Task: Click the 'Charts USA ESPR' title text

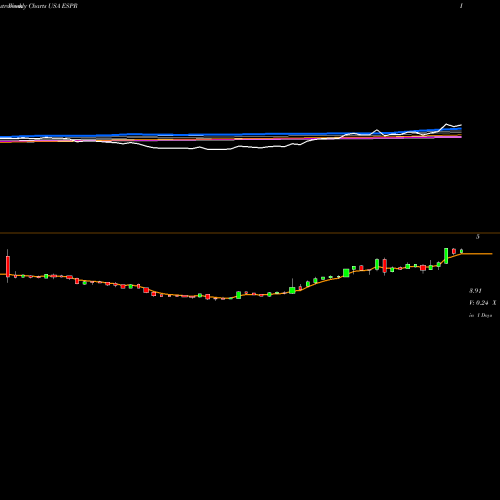Action: [x=53, y=6]
